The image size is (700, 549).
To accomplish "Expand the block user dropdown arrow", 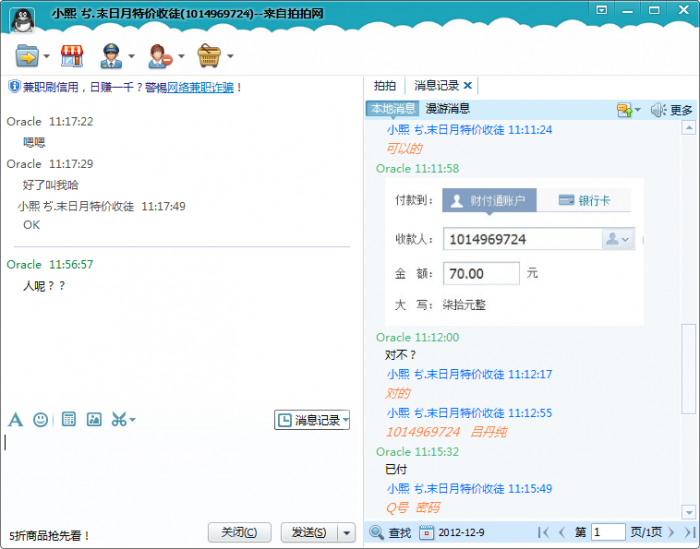I will [181, 56].
